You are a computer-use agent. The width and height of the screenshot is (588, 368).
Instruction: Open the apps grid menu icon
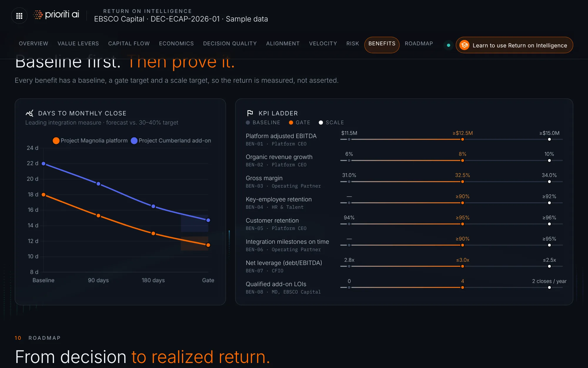point(19,16)
